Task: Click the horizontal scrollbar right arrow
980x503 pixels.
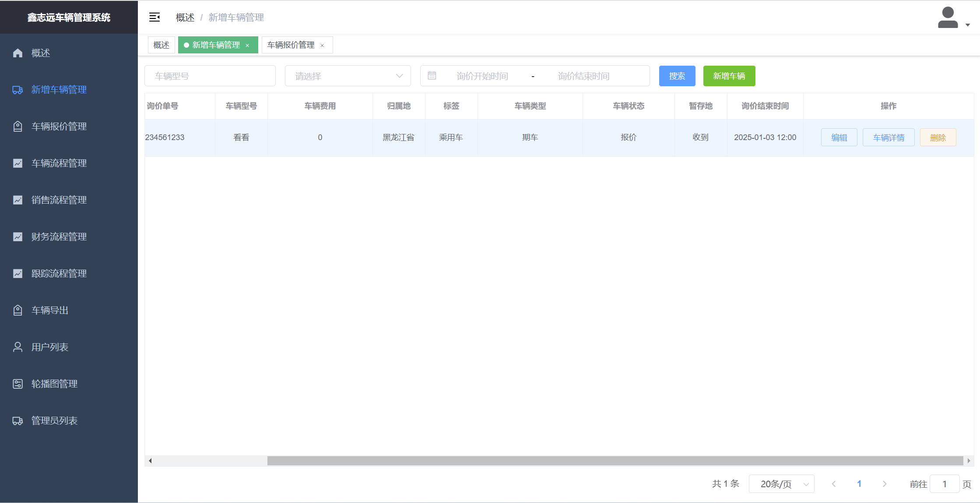Action: (x=969, y=461)
